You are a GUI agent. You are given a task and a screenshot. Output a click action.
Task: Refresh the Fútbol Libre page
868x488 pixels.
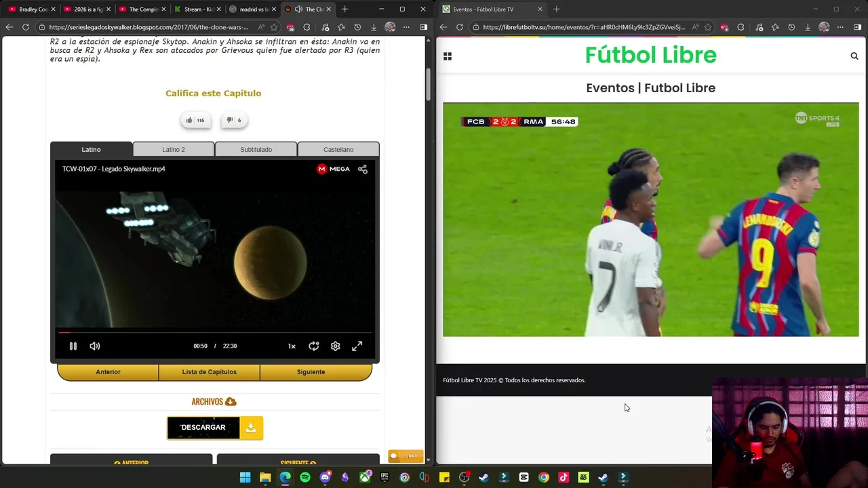pos(460,27)
